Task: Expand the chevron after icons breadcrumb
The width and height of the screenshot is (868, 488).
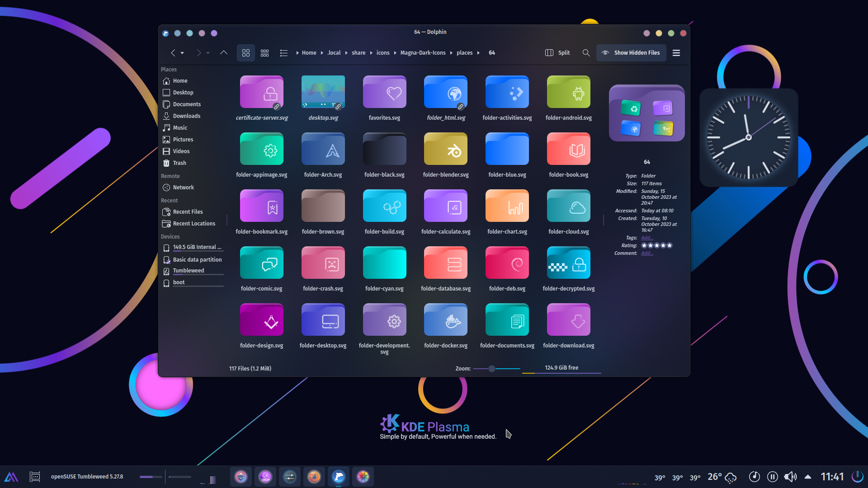Action: [395, 53]
